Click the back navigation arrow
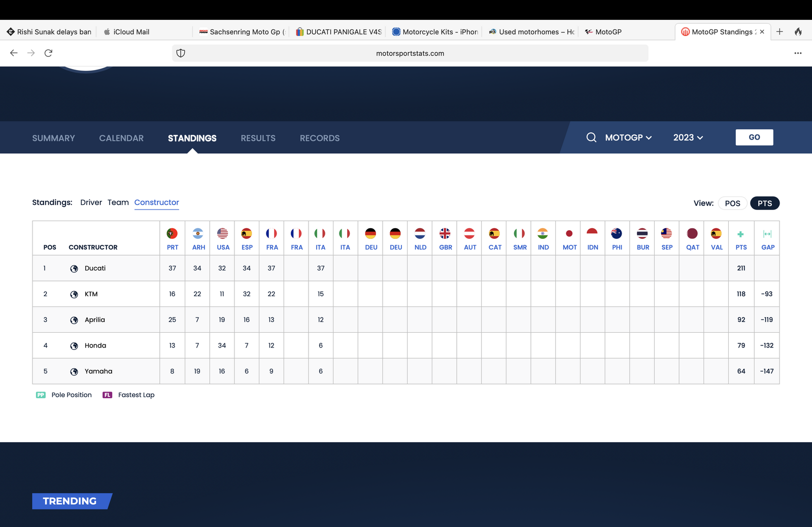This screenshot has width=812, height=527. coord(14,53)
